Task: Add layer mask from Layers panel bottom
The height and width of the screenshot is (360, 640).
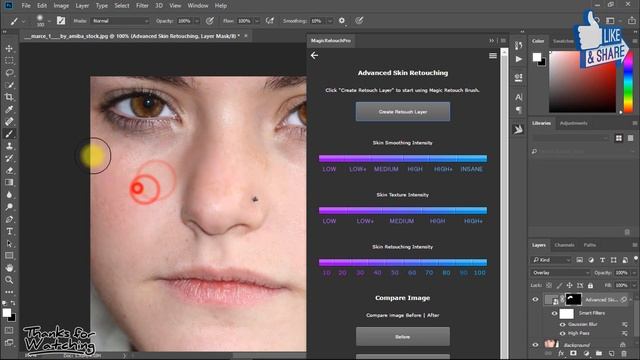Action: [573, 353]
